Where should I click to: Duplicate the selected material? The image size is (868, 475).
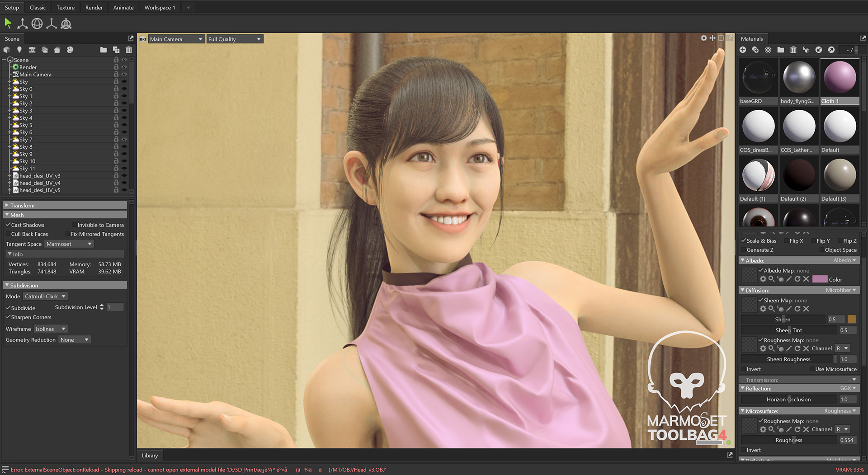pyautogui.click(x=755, y=50)
